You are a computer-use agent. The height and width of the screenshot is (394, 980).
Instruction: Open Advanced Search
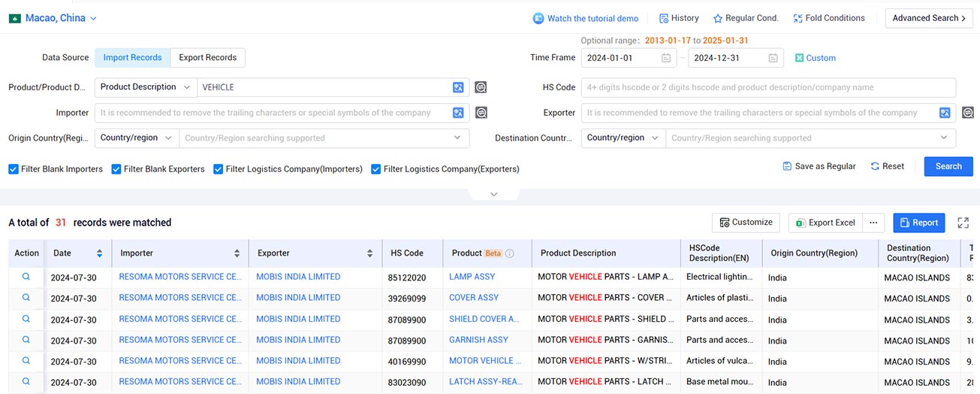(x=929, y=18)
